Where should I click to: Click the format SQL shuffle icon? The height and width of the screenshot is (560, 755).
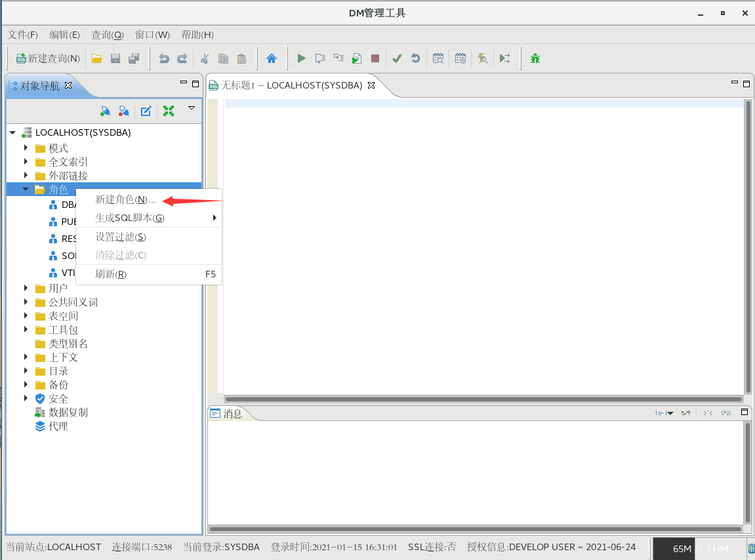tap(504, 59)
